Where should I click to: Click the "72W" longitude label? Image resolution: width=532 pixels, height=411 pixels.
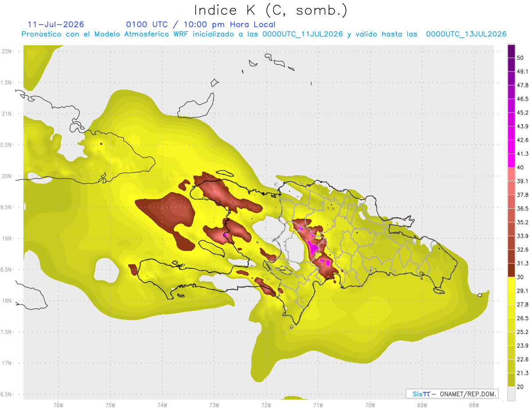[x=266, y=405]
